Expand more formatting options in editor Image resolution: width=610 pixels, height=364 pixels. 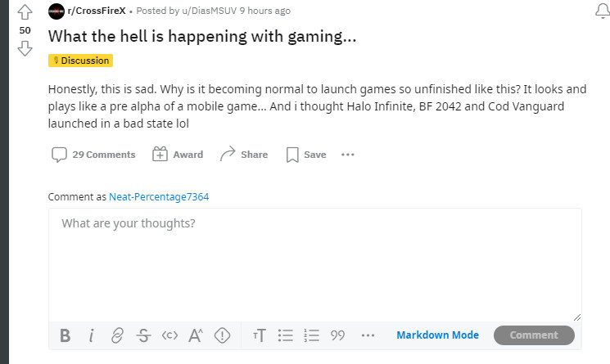(368, 335)
